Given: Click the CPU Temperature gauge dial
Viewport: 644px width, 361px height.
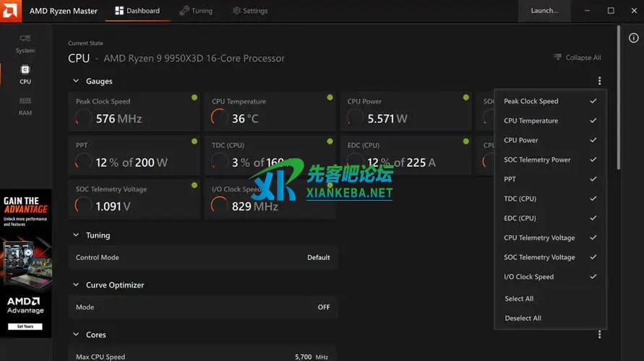Looking at the screenshot, I should 219,118.
